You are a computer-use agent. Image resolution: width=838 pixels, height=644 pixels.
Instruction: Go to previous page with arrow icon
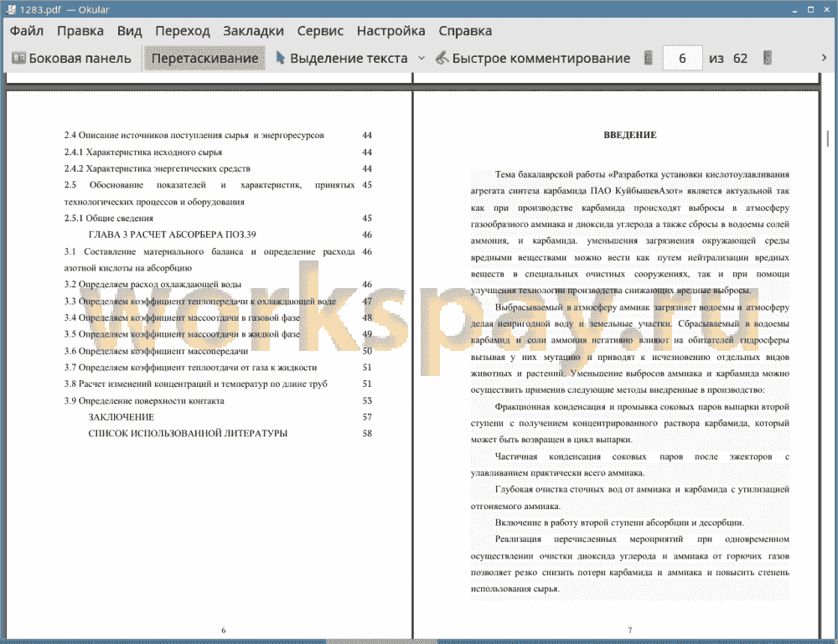649,58
